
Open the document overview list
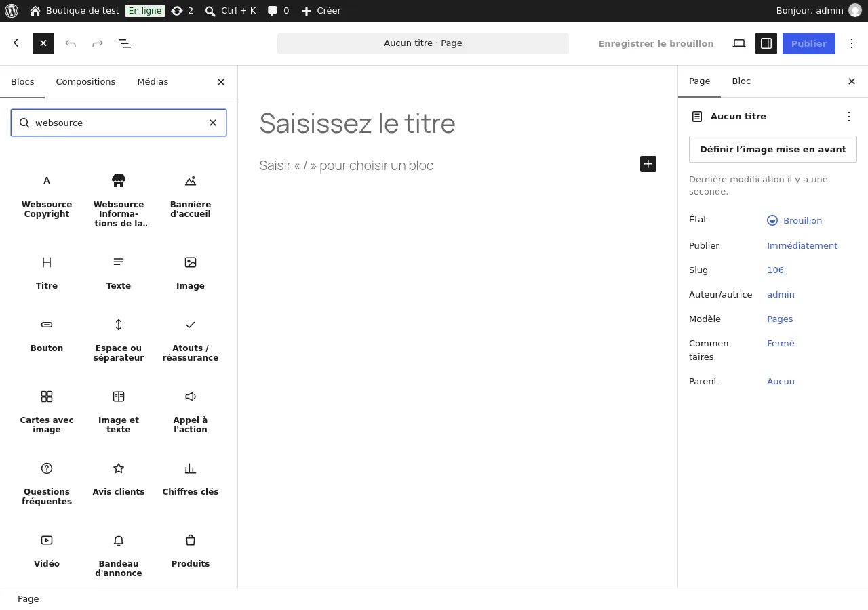(x=125, y=43)
